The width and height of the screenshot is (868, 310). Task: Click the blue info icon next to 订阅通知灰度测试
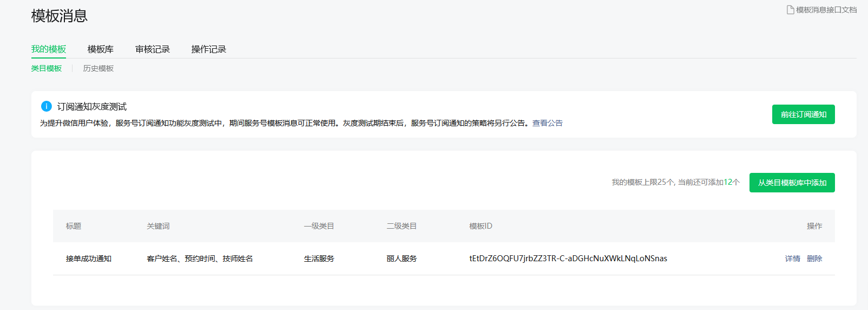click(x=46, y=106)
